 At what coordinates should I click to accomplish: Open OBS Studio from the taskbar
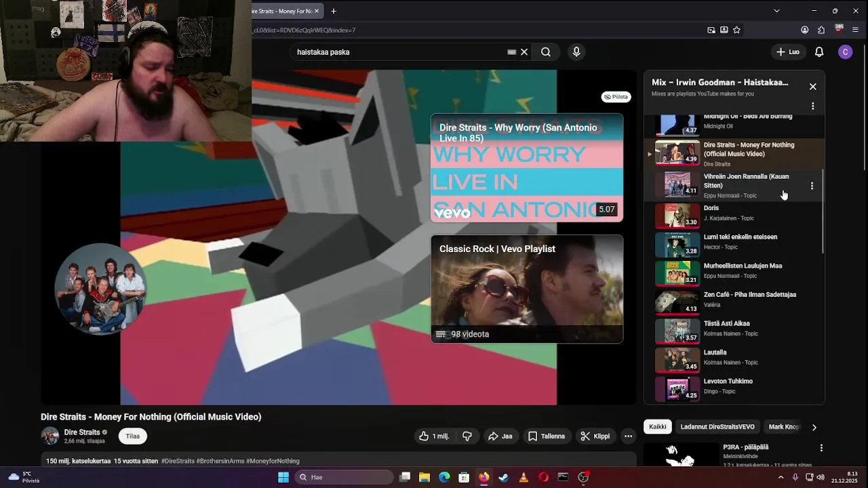pos(583,477)
